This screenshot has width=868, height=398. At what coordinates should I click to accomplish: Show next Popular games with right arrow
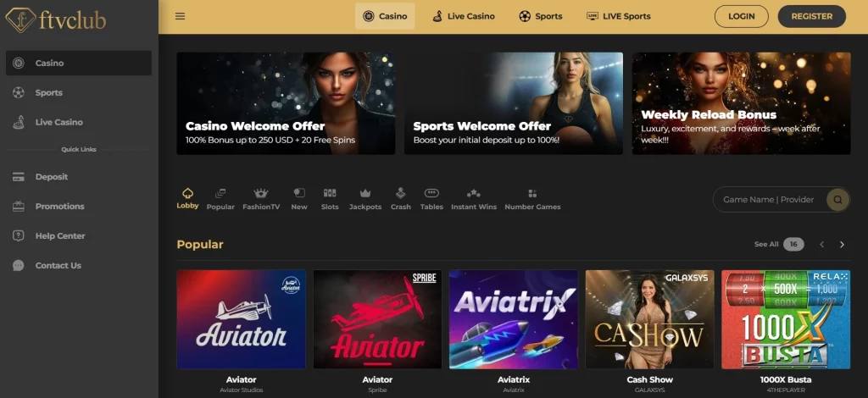pyautogui.click(x=842, y=245)
